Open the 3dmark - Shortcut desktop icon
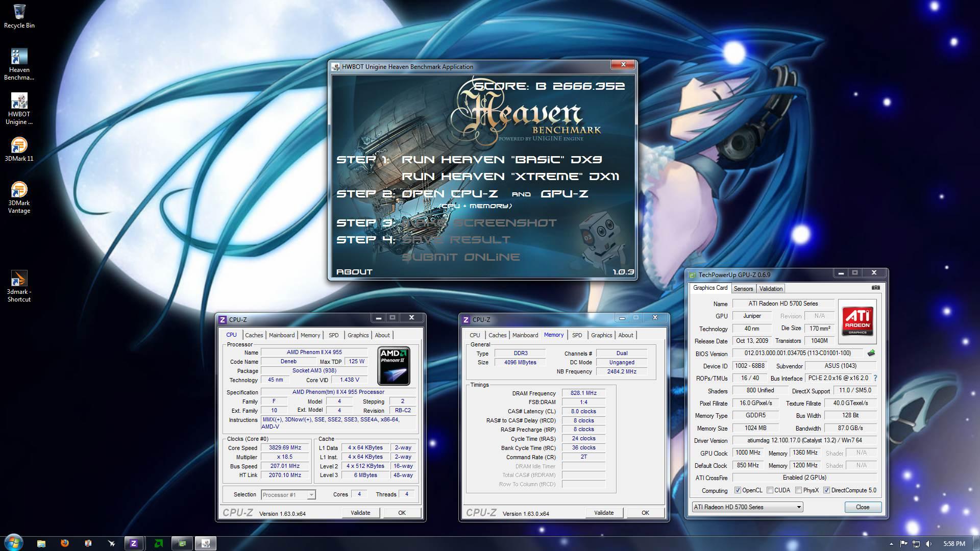 click(19, 286)
